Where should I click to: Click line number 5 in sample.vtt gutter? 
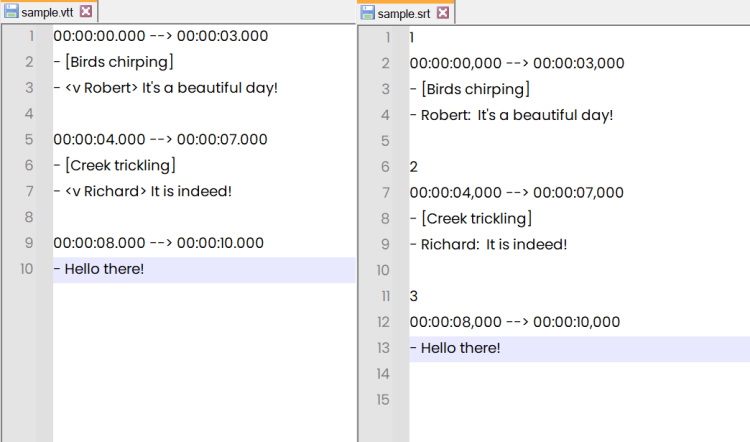[29, 139]
